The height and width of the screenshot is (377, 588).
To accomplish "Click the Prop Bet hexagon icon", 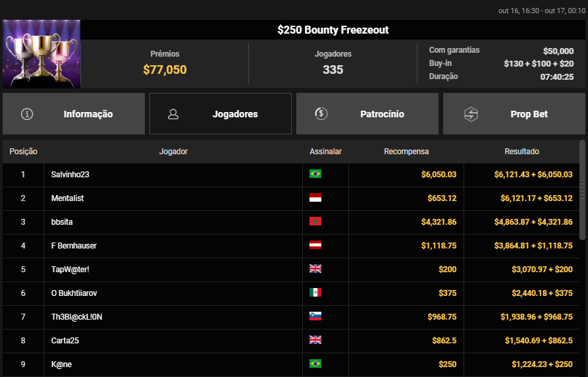I will click(x=471, y=114).
